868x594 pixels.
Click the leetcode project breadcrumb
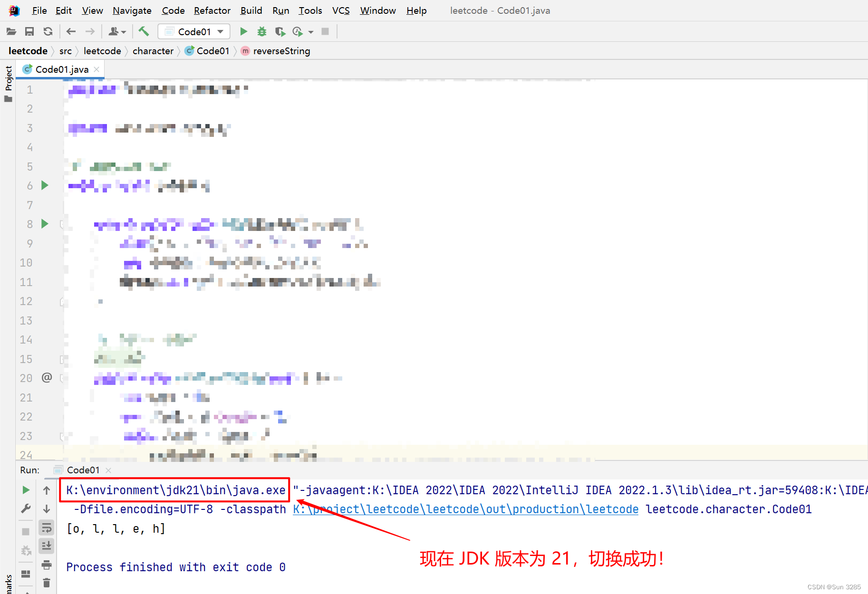click(x=28, y=51)
